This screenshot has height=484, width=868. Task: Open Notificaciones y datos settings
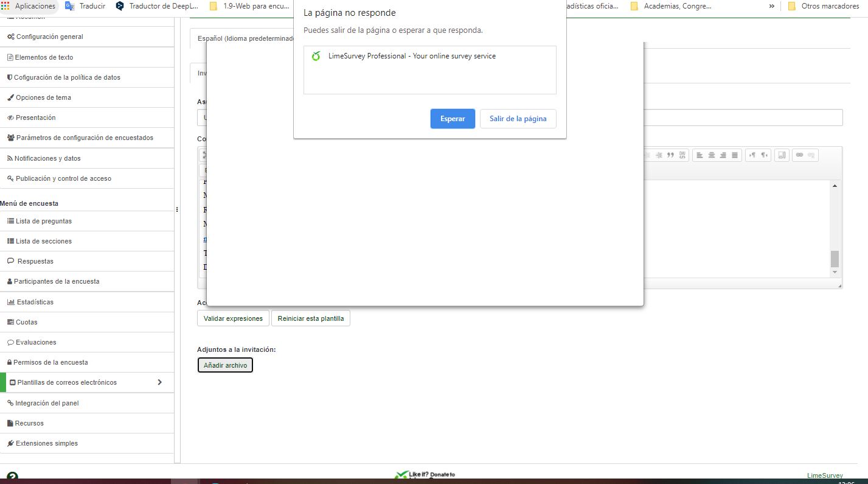click(x=87, y=158)
